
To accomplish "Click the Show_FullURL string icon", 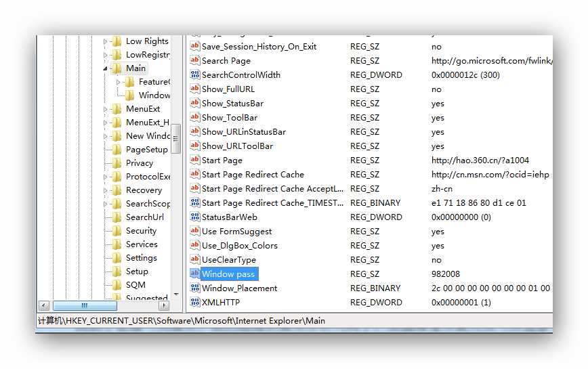I will [x=194, y=89].
